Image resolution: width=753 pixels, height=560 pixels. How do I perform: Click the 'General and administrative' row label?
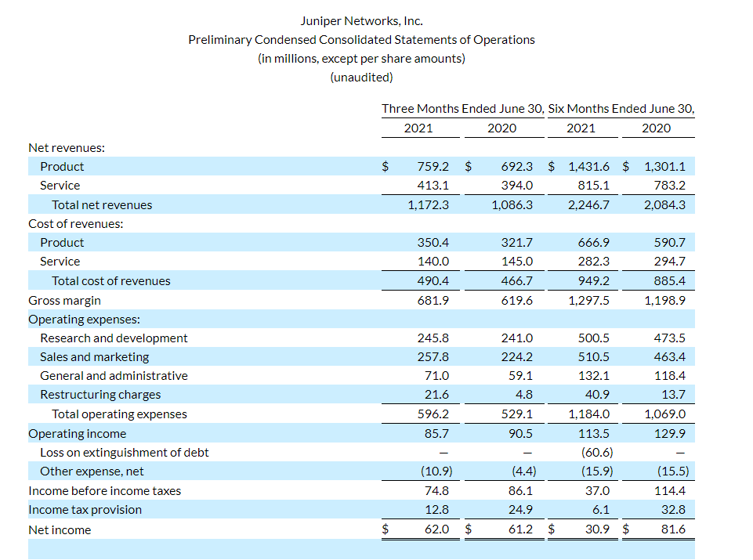[x=114, y=376]
